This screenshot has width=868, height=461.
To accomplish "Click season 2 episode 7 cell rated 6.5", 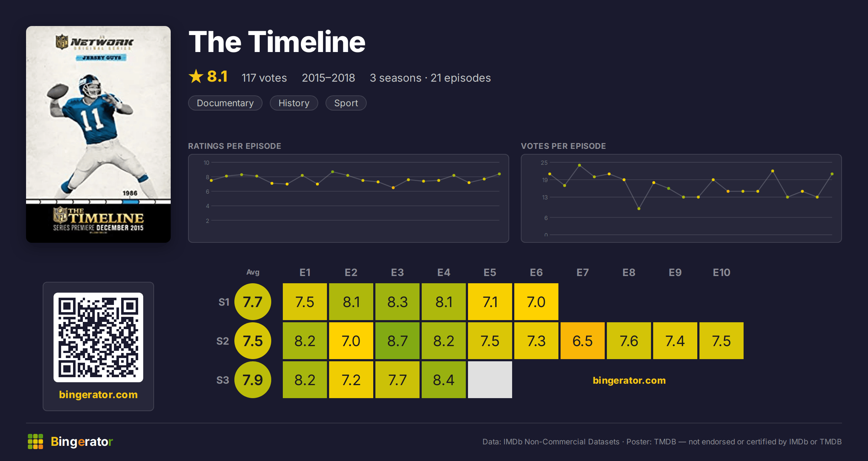I will [583, 341].
